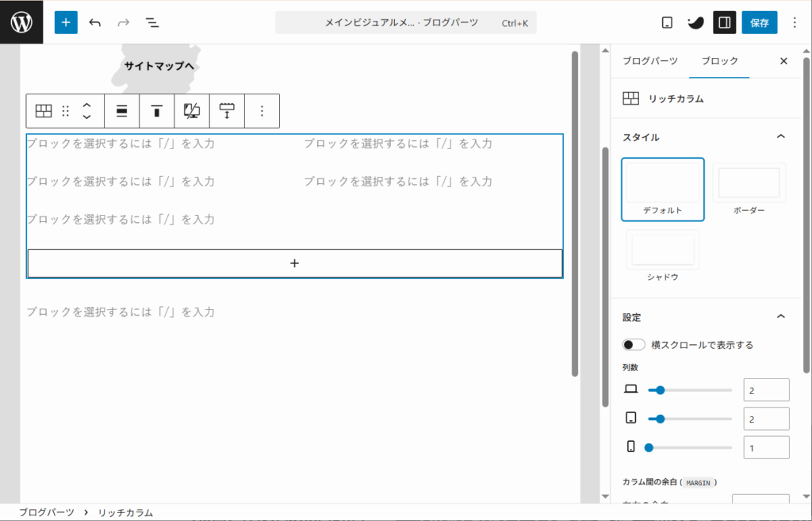Click リッチカラム in the breadcrumb
This screenshot has width=812, height=521.
[126, 513]
